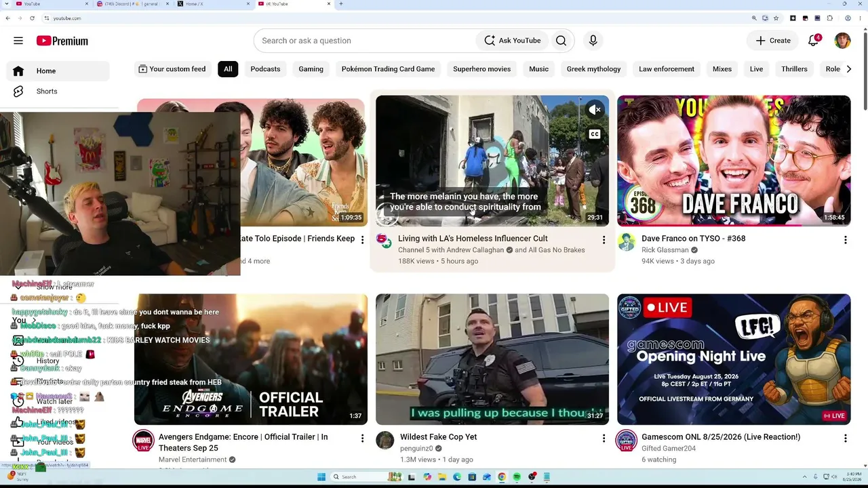Click the Shorts icon in the sidebar
The image size is (868, 488).
coord(18,91)
